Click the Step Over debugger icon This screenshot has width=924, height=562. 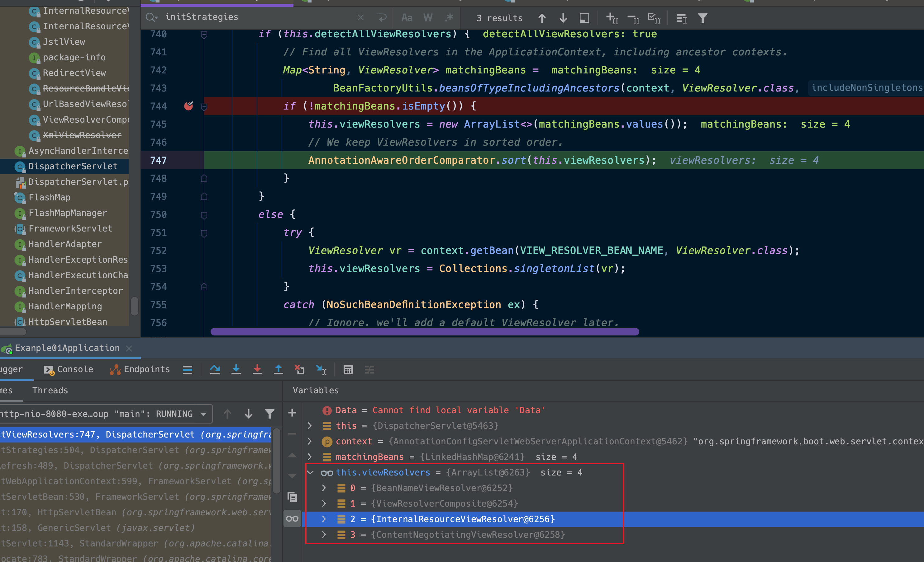pos(215,370)
